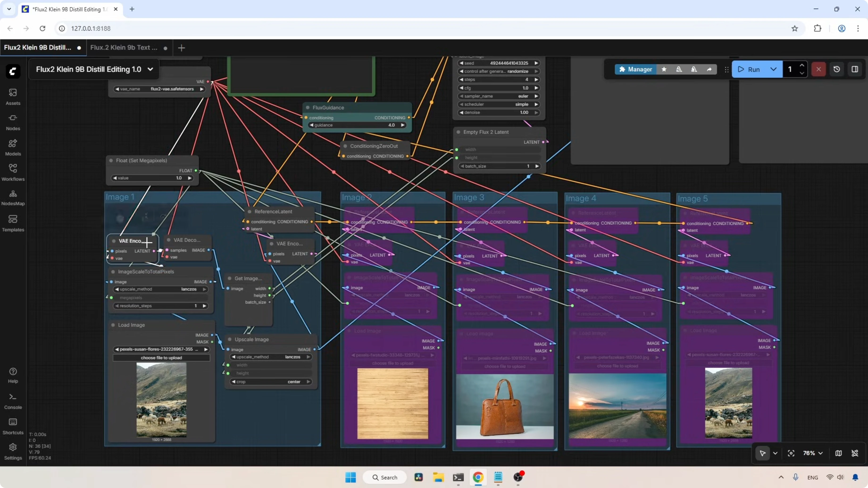
Task: Toggle link visibility icon
Action: (855, 453)
